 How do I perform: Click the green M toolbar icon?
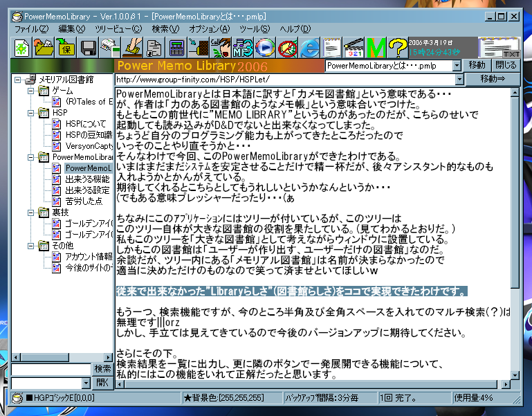[x=376, y=48]
